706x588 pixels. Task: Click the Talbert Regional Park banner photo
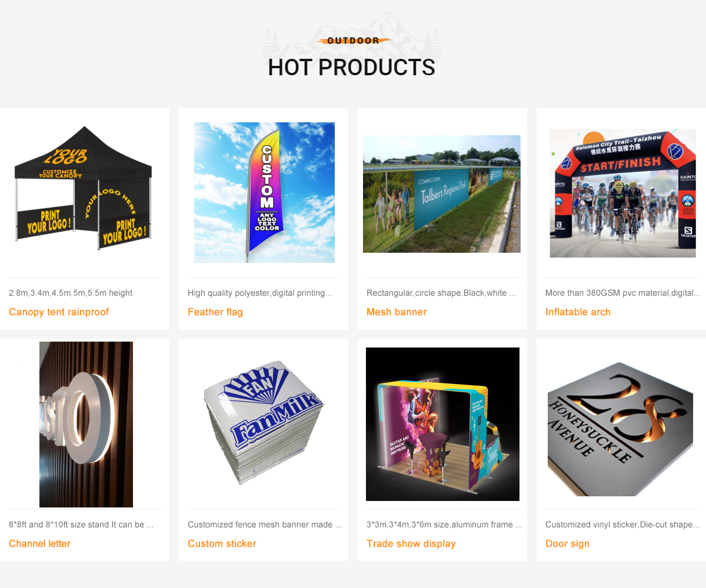click(x=442, y=194)
